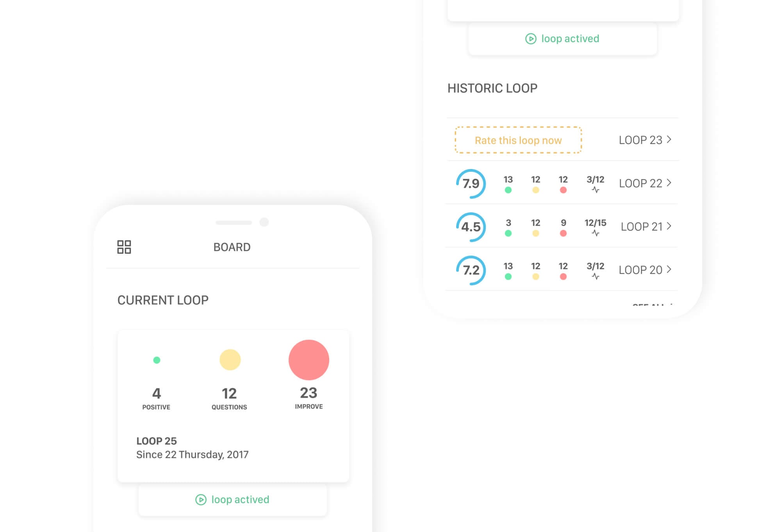The height and width of the screenshot is (532, 781).
Task: Drag the score indicator for Loop 21
Action: [x=469, y=226]
